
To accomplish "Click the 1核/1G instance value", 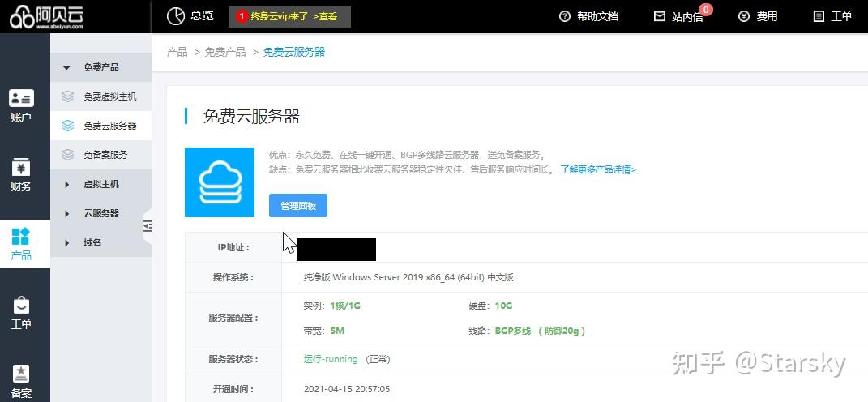I will tap(345, 306).
